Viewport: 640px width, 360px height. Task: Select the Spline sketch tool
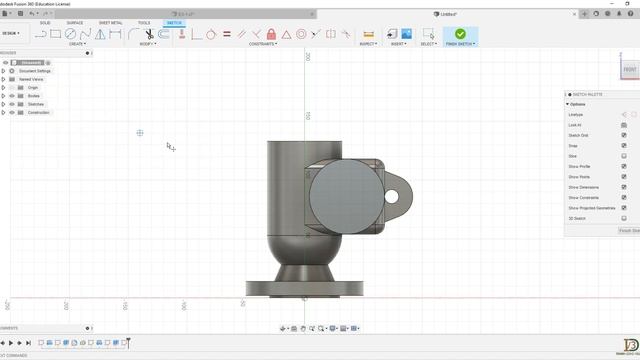tap(85, 34)
